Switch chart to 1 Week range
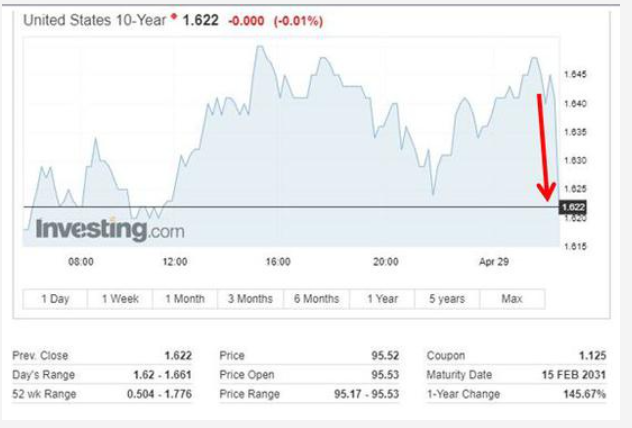Screen dimensions: 632x428 tap(120, 299)
